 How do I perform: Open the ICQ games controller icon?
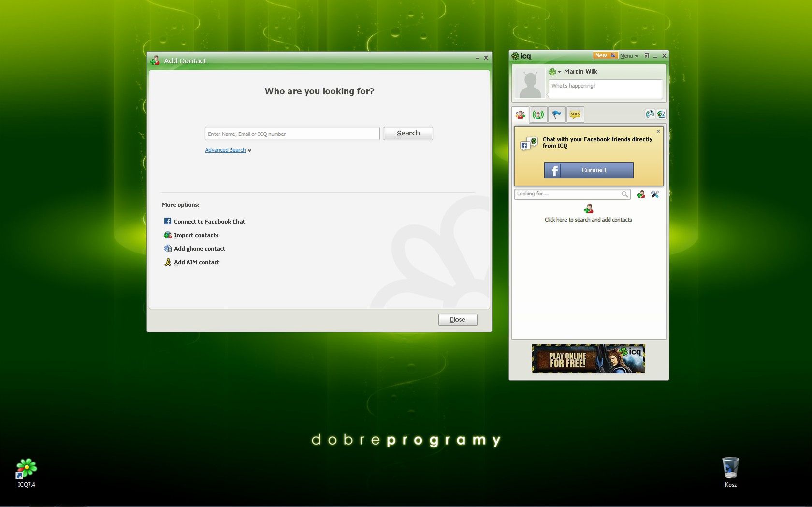tap(650, 114)
